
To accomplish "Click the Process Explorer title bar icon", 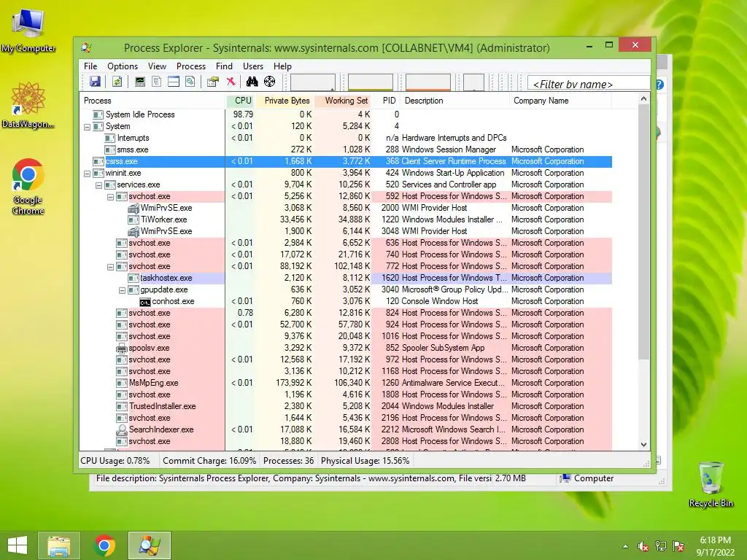I will pyautogui.click(x=87, y=47).
